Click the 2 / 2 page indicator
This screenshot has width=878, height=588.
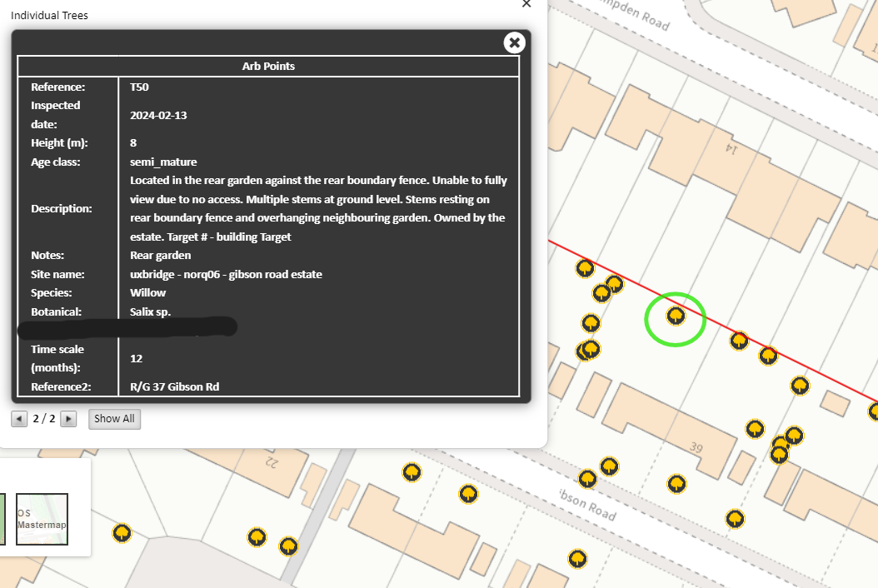click(44, 419)
